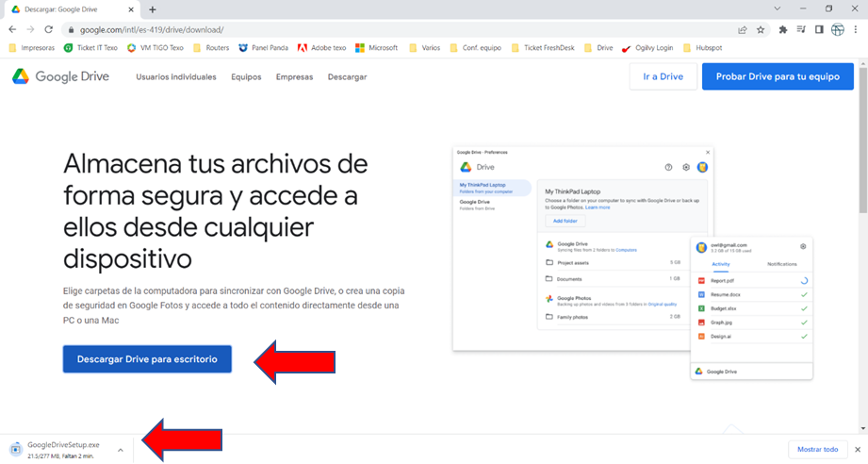Click the browser back arrow
The image size is (868, 464).
point(12,29)
